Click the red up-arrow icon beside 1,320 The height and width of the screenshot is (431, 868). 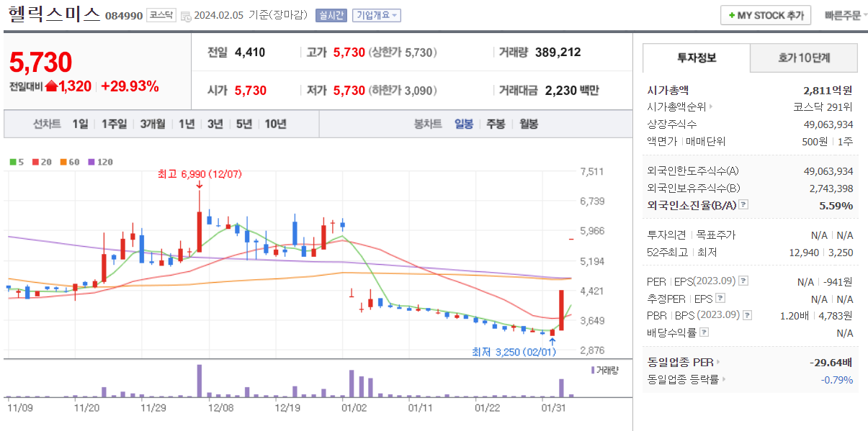(x=51, y=86)
